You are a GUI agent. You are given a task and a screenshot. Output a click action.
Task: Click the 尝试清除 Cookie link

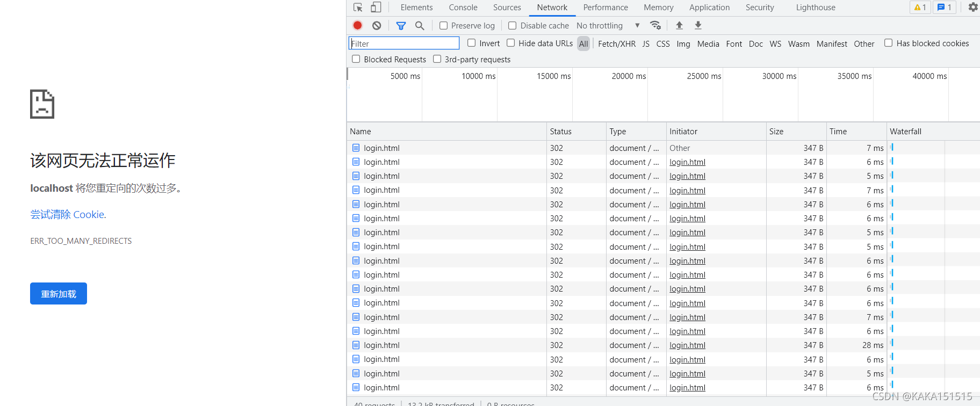[68, 214]
